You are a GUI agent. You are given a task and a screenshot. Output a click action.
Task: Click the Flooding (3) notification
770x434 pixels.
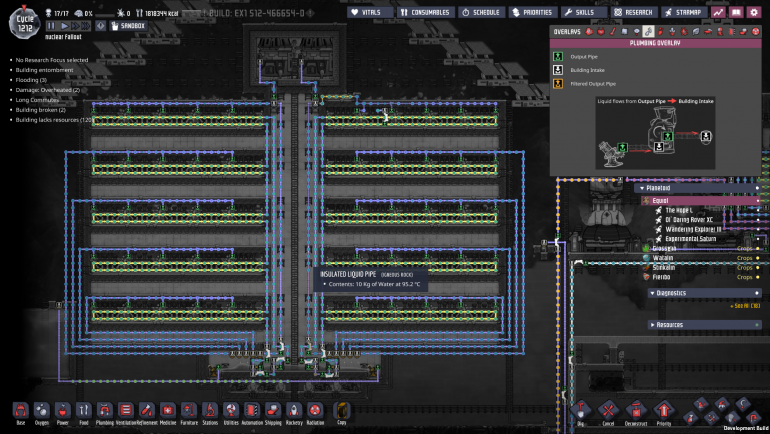38,80
